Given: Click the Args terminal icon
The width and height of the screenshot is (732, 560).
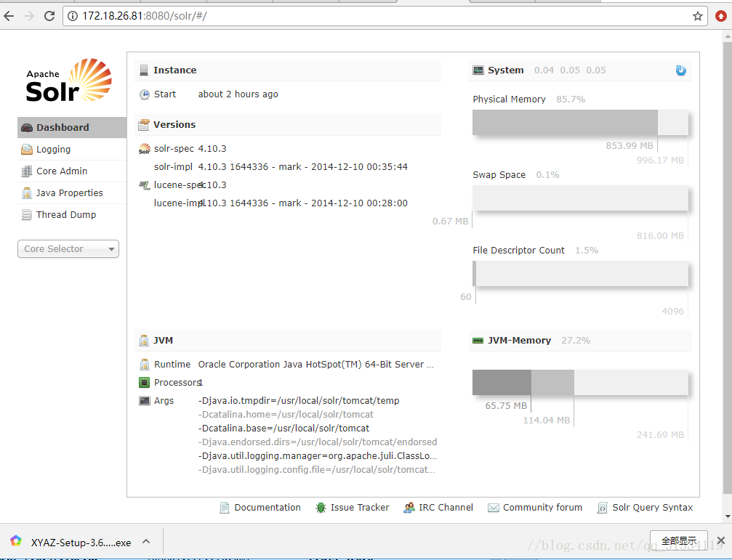Looking at the screenshot, I should point(144,400).
